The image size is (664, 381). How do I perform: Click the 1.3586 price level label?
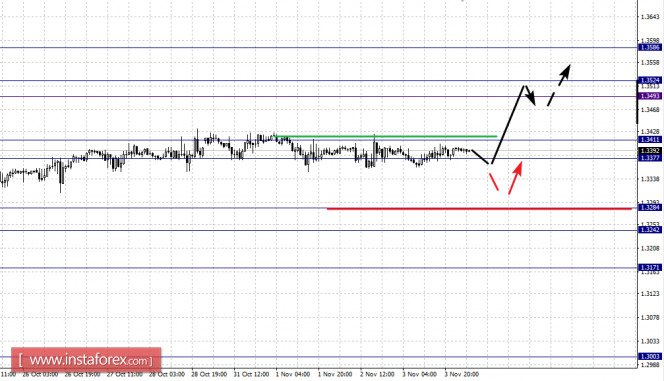click(650, 47)
